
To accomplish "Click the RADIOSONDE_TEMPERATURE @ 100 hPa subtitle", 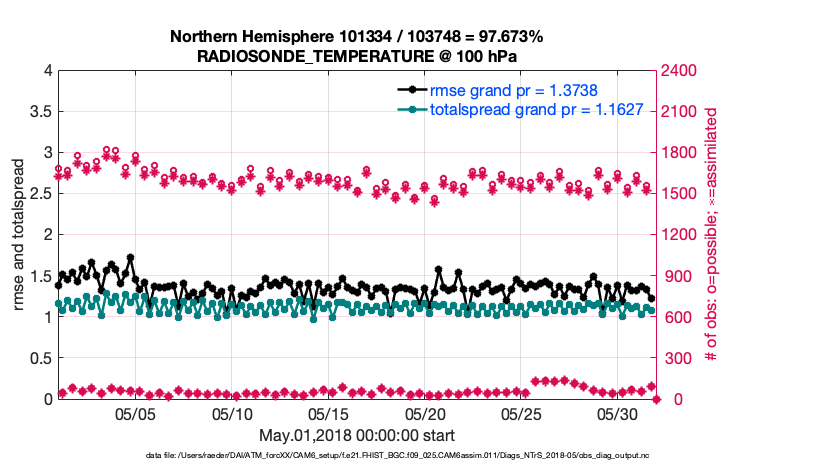I will pos(356,56).
